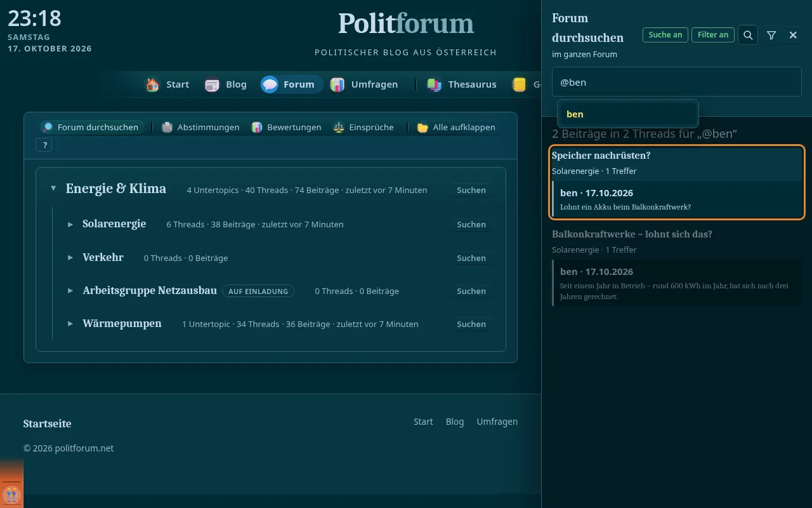
Task: Focus the '@ben' search input field
Action: pos(677,82)
